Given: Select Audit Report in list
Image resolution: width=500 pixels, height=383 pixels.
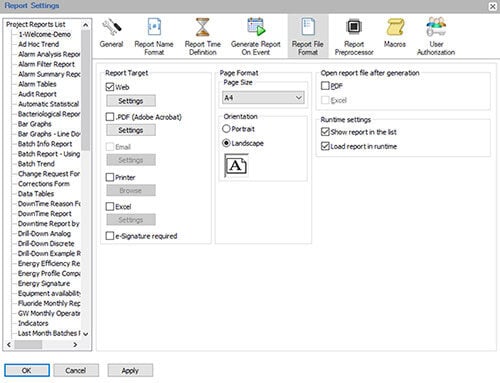Looking at the screenshot, I should click(37, 94).
